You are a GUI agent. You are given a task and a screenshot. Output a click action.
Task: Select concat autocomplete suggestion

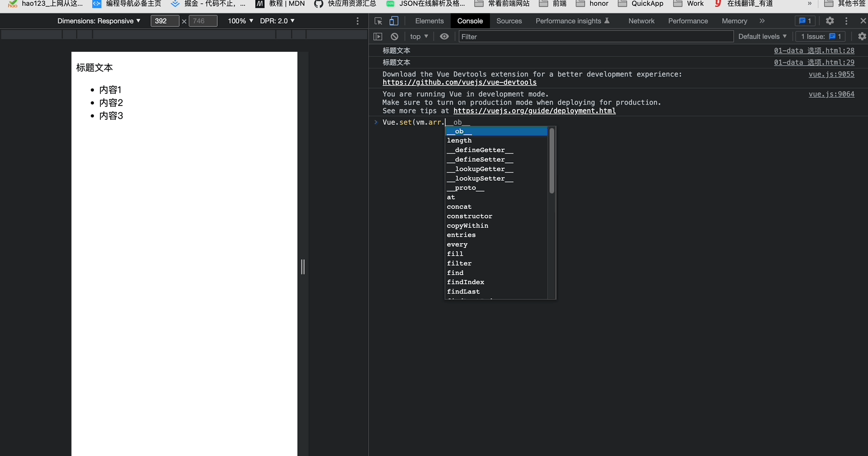pos(496,207)
